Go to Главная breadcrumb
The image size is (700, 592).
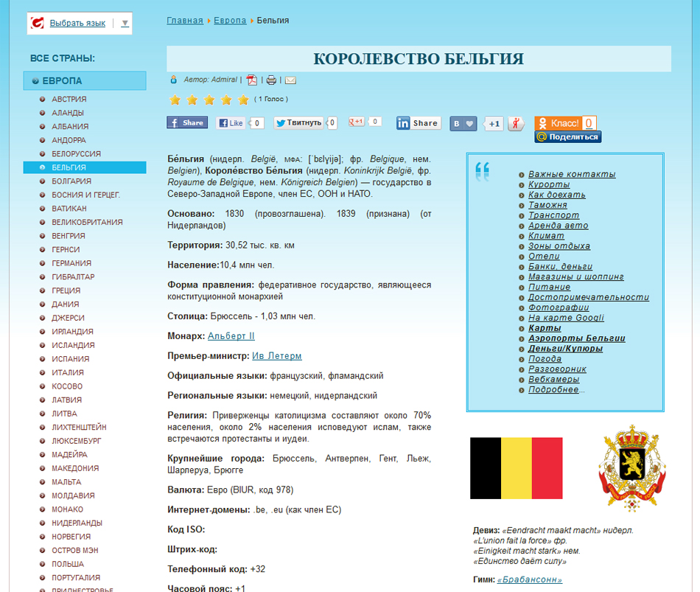[x=185, y=21]
